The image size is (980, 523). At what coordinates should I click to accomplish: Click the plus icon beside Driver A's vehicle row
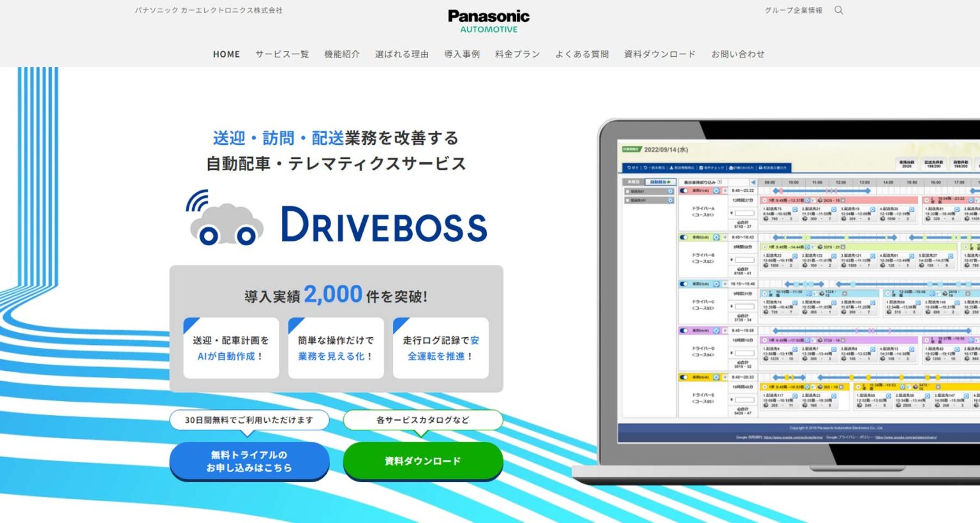(725, 190)
